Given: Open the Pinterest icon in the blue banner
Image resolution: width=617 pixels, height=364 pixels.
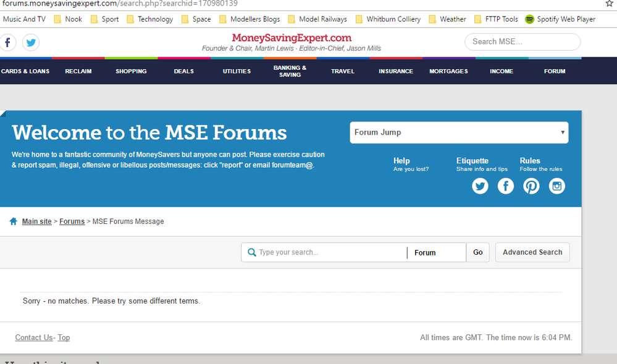Looking at the screenshot, I should point(531,186).
